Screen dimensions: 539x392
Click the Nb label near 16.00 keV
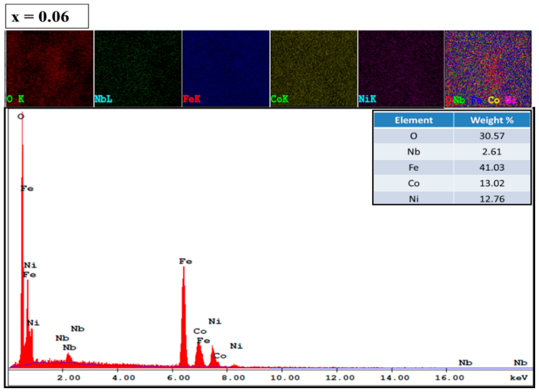tap(465, 363)
